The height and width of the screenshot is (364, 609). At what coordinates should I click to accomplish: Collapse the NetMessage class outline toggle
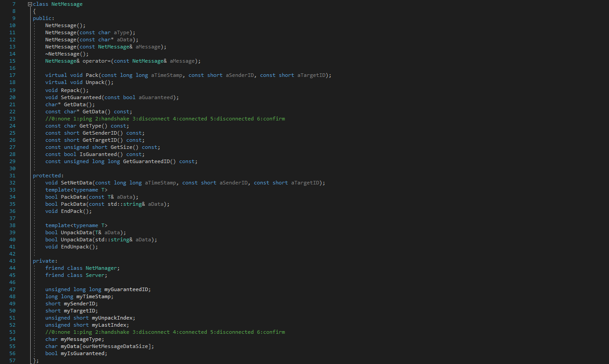[30, 4]
